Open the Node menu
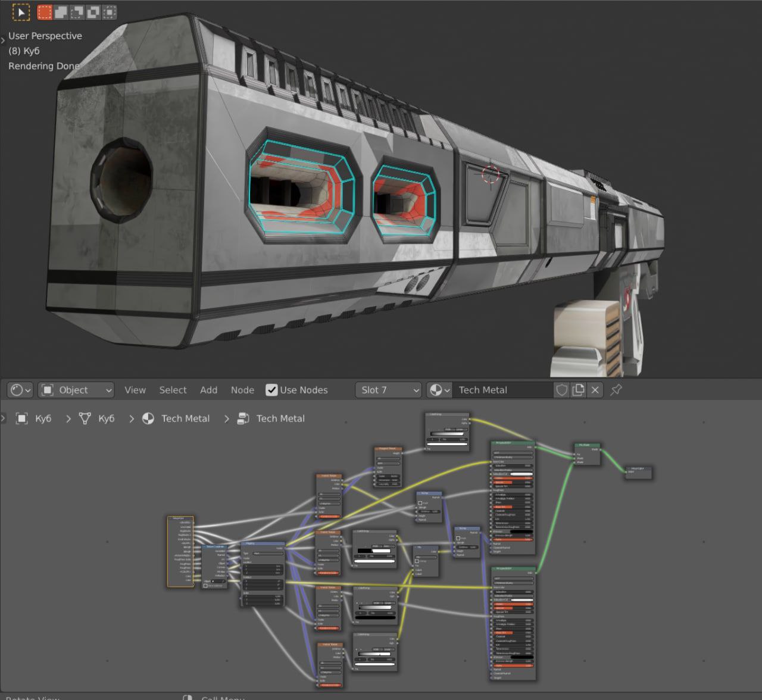The image size is (762, 700). (242, 390)
